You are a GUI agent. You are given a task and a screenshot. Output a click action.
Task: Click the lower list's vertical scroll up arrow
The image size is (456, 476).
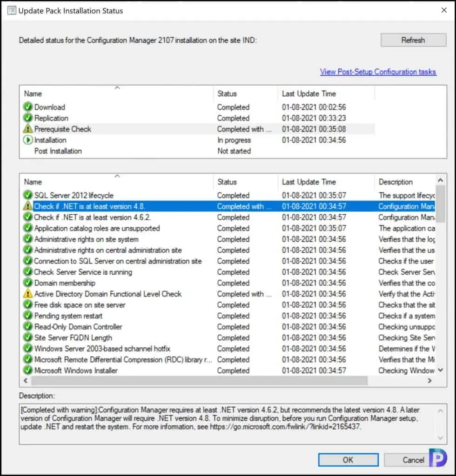441,180
